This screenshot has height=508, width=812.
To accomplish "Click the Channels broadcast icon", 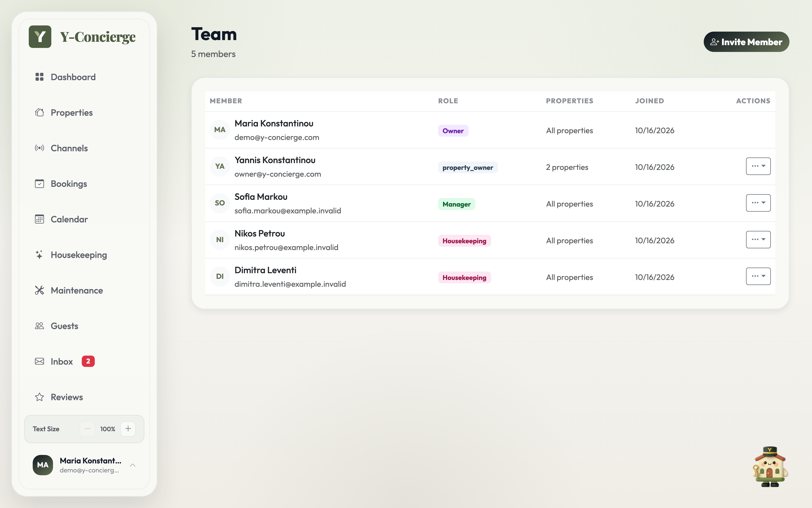I will [x=40, y=148].
